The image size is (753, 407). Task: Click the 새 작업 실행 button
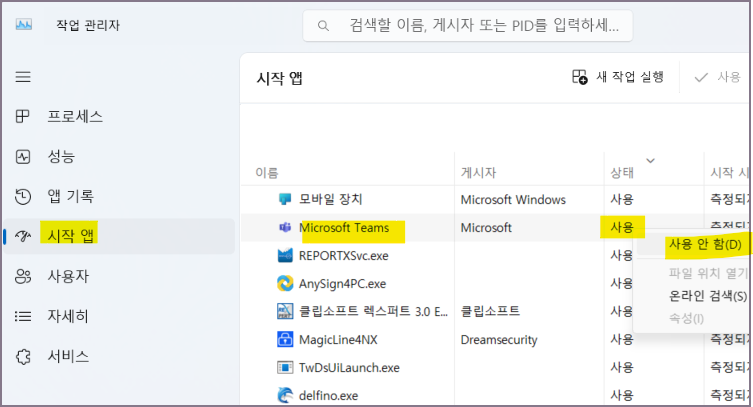coord(618,77)
